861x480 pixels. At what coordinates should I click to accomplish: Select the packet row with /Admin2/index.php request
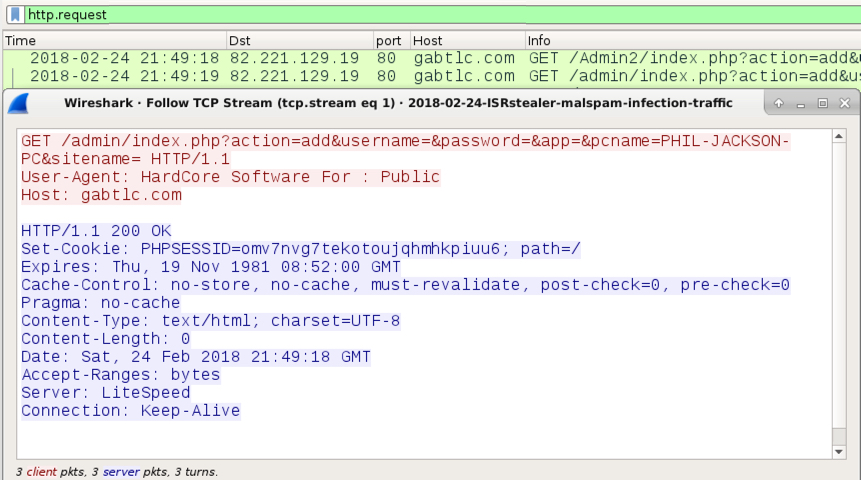coord(432,58)
